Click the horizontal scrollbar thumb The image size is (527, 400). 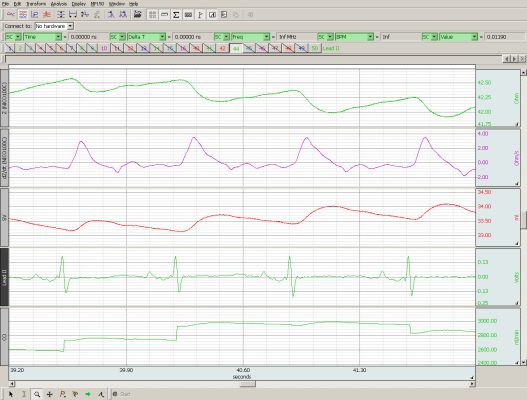[247, 384]
